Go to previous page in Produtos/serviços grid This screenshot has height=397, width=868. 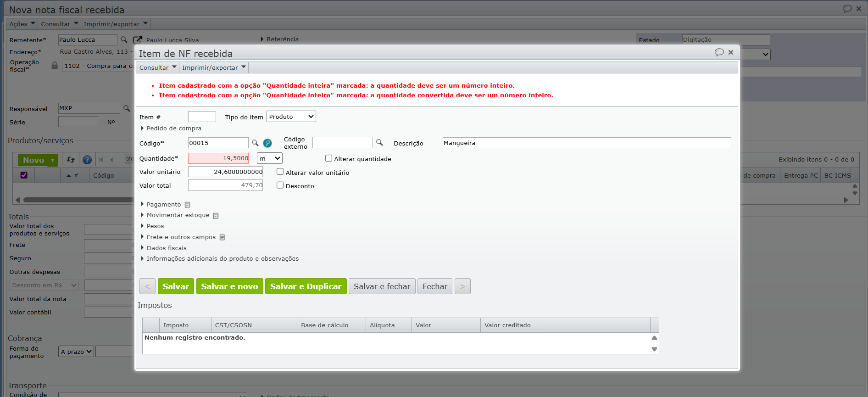coord(111,160)
